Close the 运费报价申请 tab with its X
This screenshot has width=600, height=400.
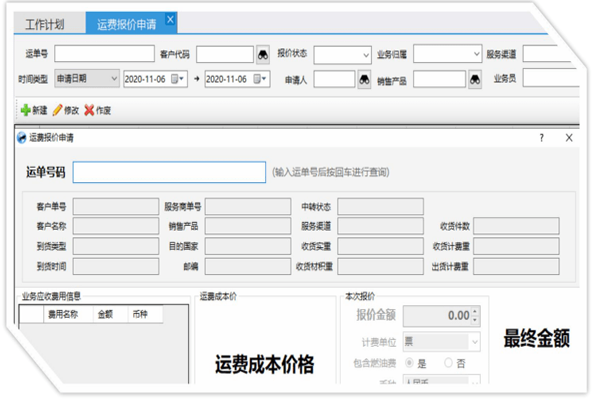pos(170,20)
